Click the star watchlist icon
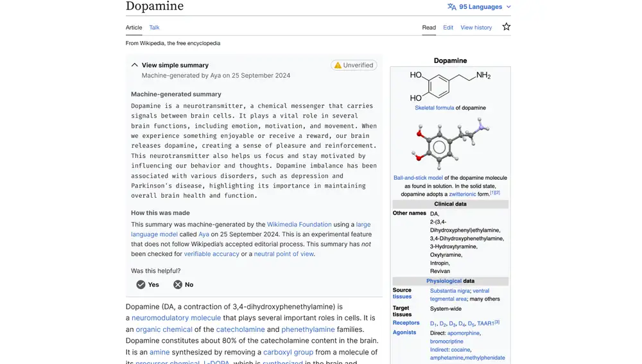 tap(507, 26)
